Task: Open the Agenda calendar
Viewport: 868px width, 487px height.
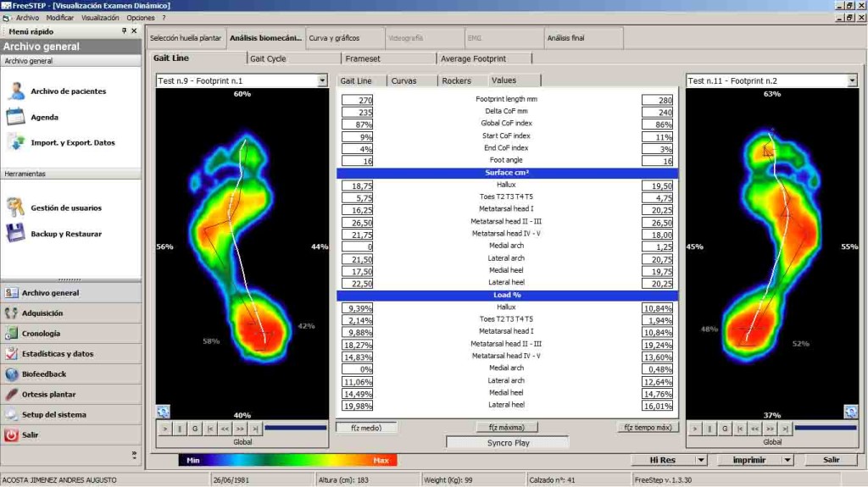Action: [44, 118]
